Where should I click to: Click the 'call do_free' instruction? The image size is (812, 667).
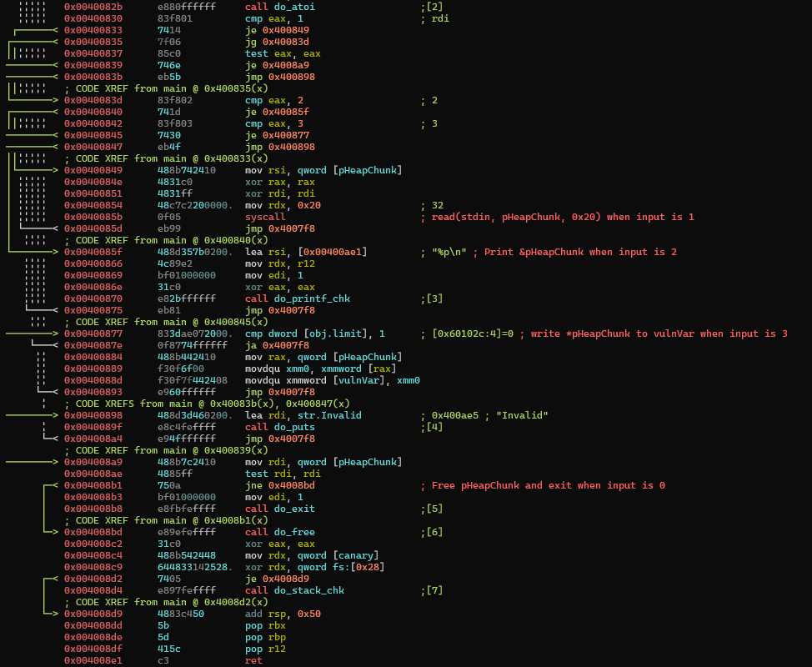pos(279,533)
